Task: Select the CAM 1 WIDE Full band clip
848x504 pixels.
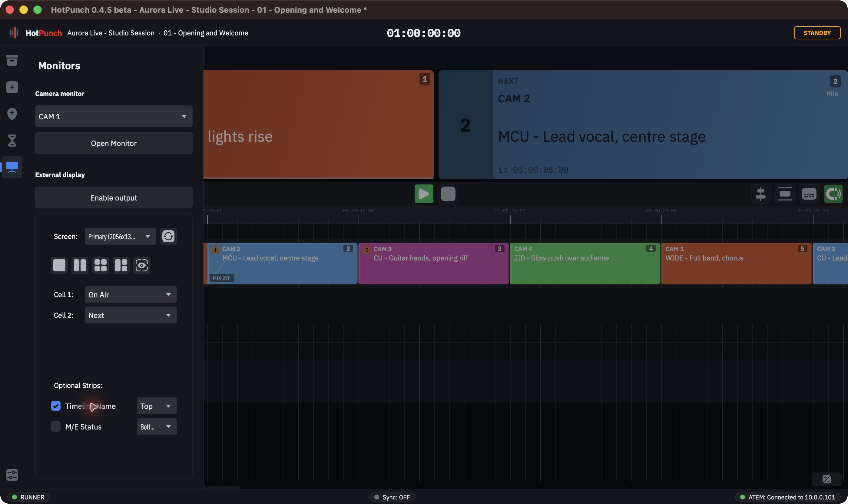Action: pos(737,264)
